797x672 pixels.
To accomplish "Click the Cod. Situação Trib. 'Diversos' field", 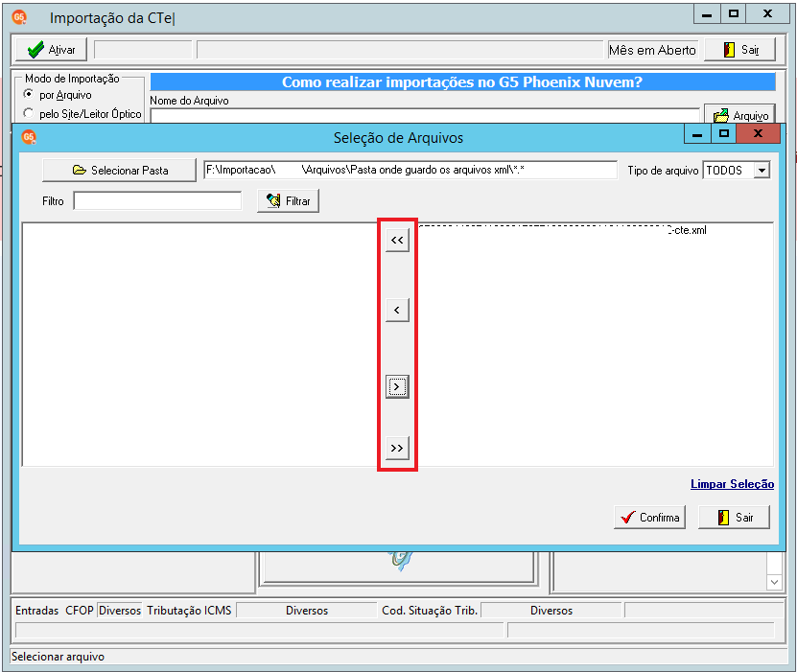I will (551, 610).
